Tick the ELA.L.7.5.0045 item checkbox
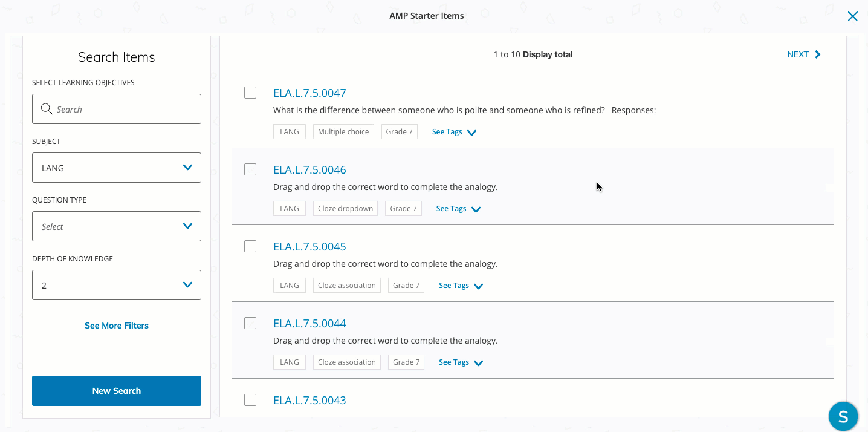This screenshot has width=868, height=432. coord(250,246)
